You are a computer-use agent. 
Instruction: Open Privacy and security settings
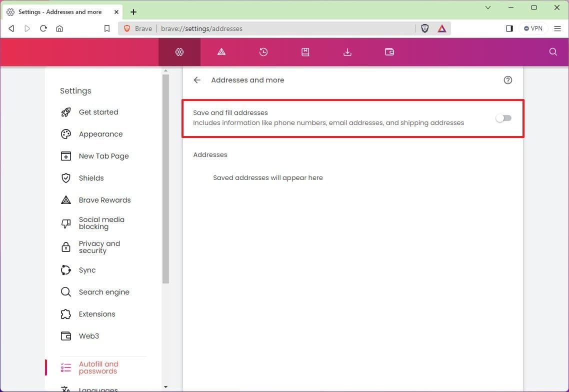pyautogui.click(x=99, y=247)
